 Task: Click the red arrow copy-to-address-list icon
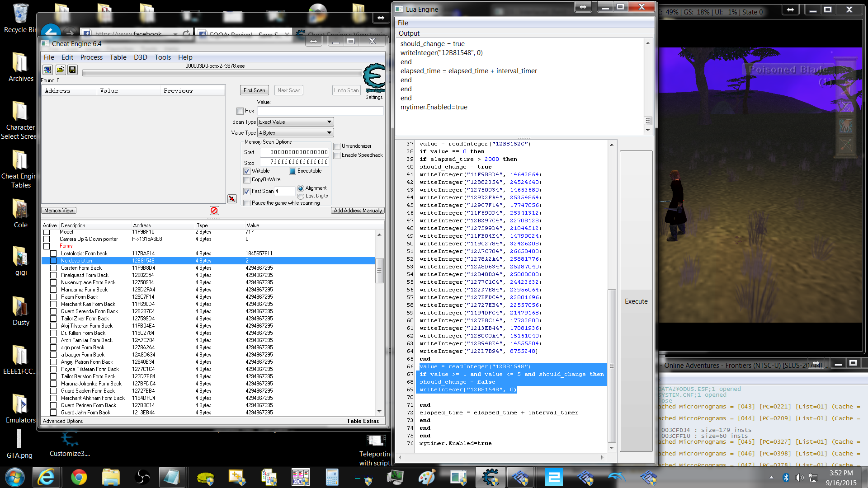click(232, 199)
